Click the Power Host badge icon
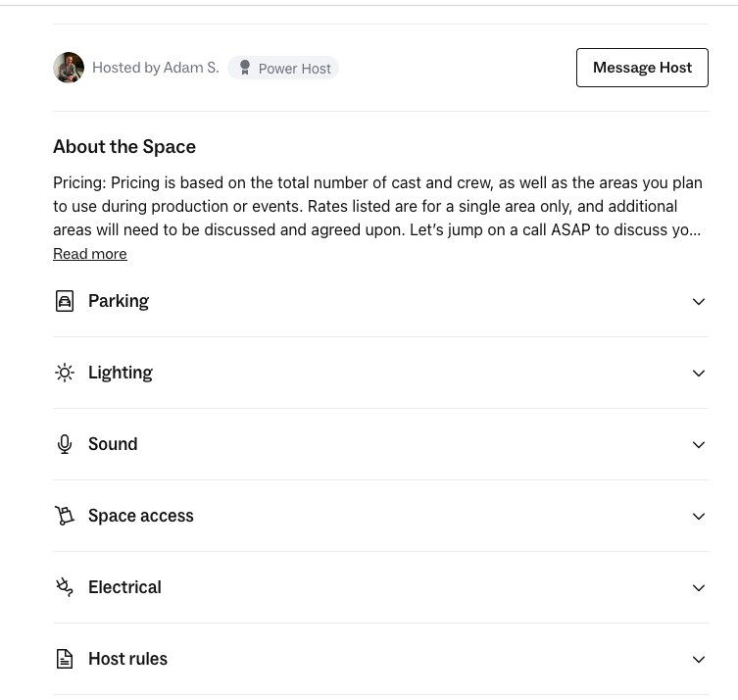Image resolution: width=738 pixels, height=700 pixels. click(245, 68)
